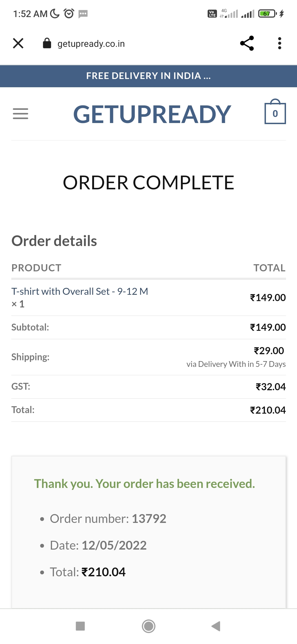Open the shopping cart bag icon
This screenshot has height=644, width=297.
click(275, 112)
